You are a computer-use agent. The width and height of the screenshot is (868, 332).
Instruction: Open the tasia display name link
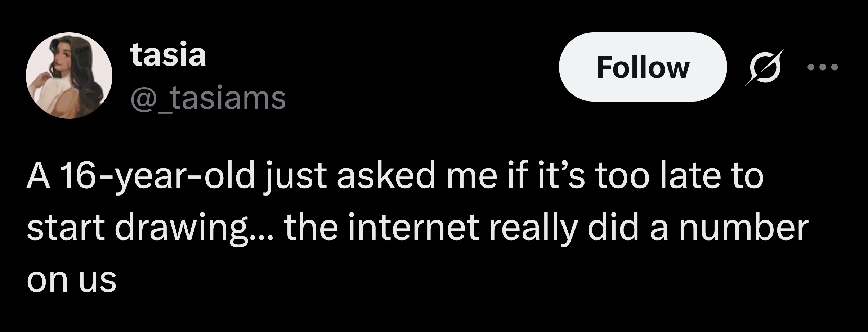[168, 55]
